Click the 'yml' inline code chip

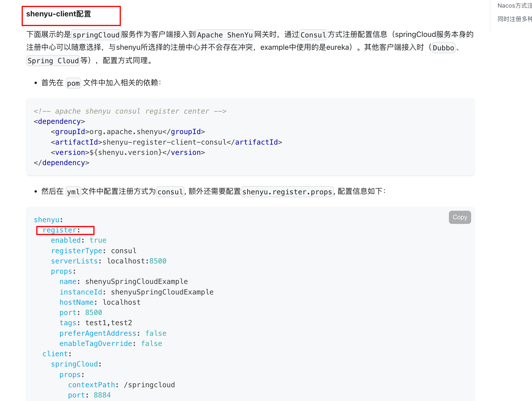coord(73,192)
